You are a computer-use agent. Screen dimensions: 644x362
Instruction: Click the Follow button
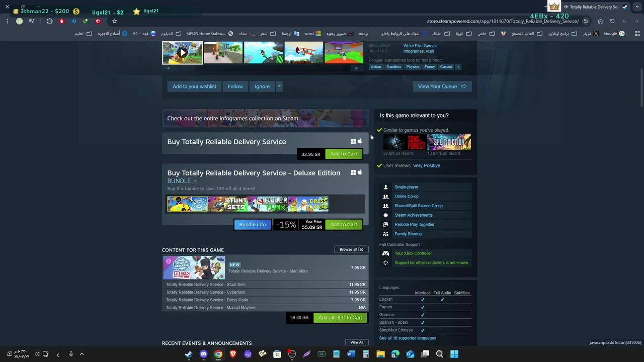coord(235,86)
